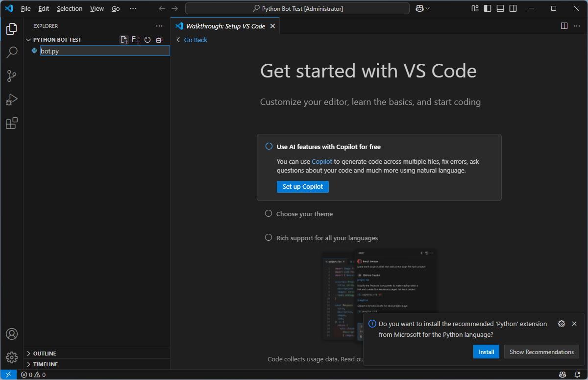Open errors and warnings in status bar
The image size is (588, 380).
[33, 375]
